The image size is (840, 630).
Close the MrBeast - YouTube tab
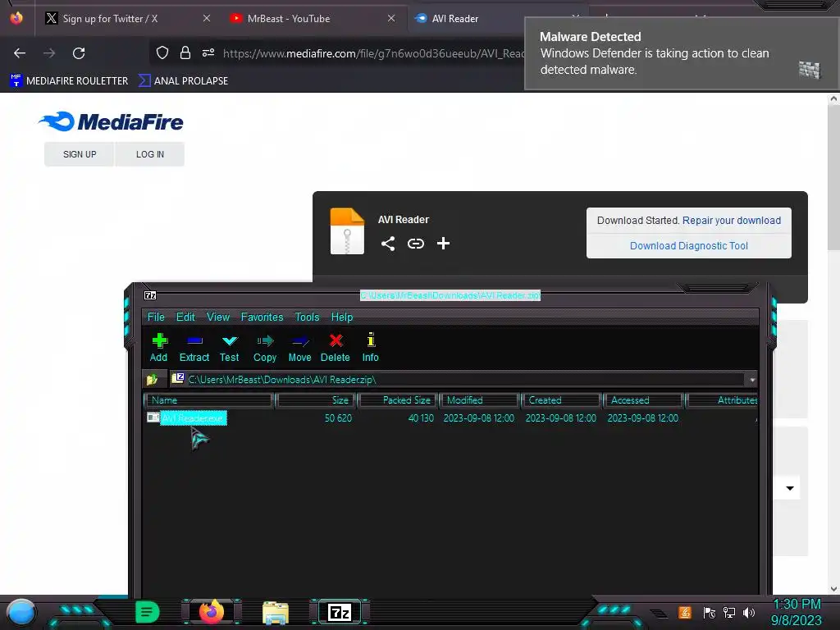(391, 18)
